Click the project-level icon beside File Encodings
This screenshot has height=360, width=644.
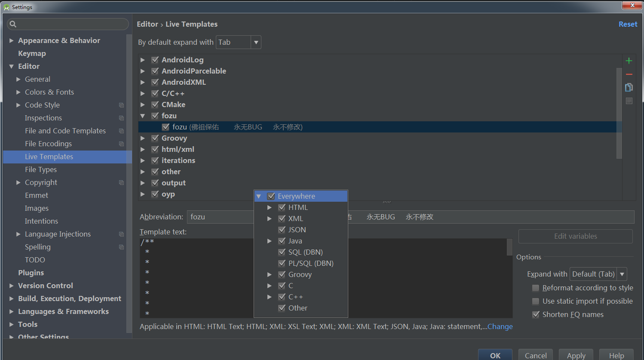coord(121,144)
